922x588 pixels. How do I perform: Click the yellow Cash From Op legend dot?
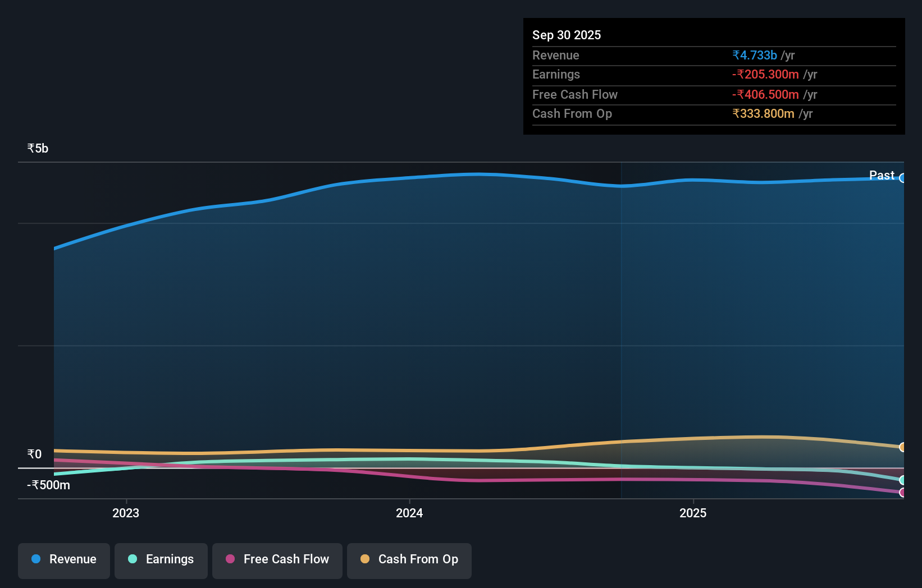click(x=365, y=559)
